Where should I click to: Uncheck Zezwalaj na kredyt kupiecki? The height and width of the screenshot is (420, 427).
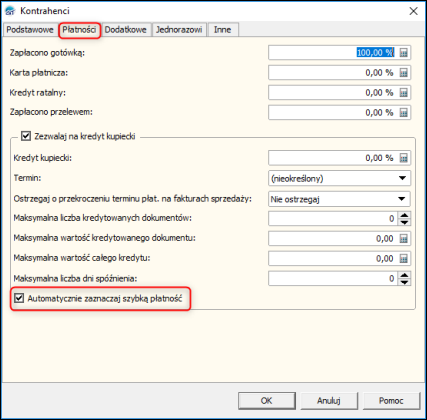[26, 136]
